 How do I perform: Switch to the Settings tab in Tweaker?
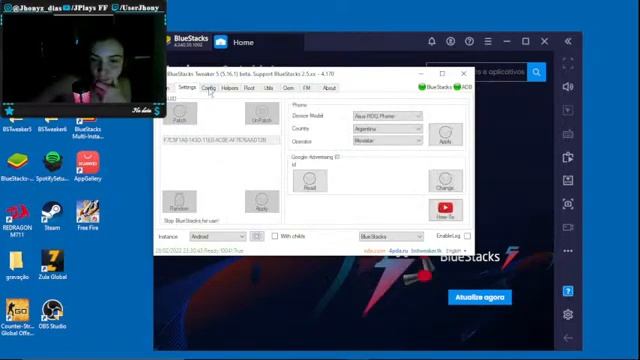187,87
